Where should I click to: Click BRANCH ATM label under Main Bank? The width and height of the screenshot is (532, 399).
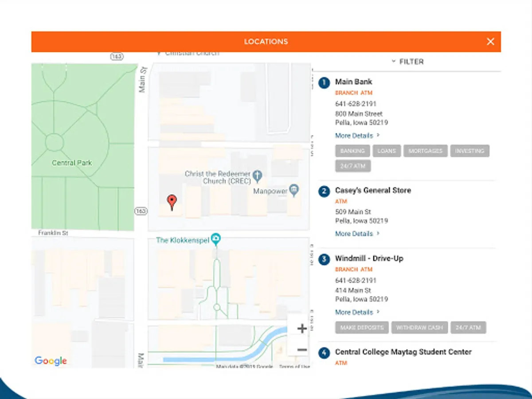coord(354,93)
